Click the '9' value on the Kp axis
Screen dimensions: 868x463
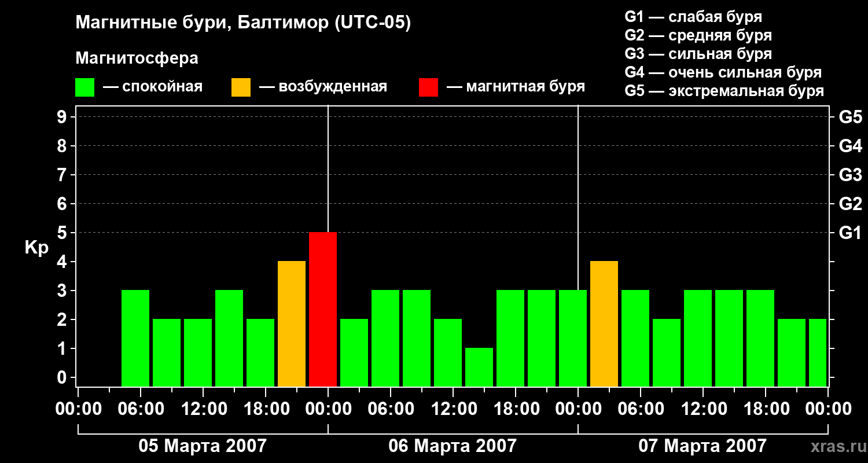pos(63,117)
